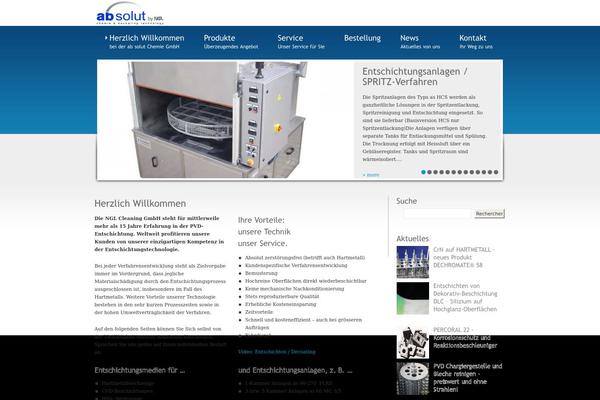Click the 'Keine mechanische Nachkonditionierung' bullet
The image size is (600, 400).
click(294, 289)
